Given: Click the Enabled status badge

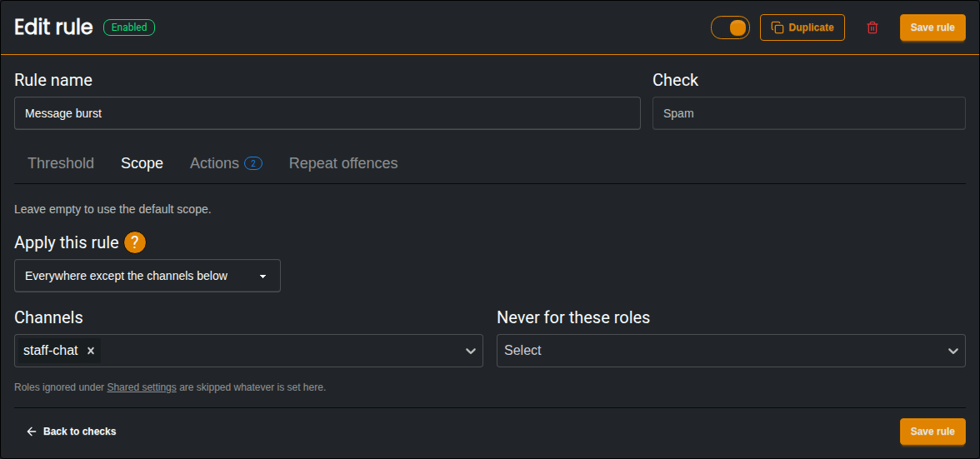Looking at the screenshot, I should pos(128,27).
